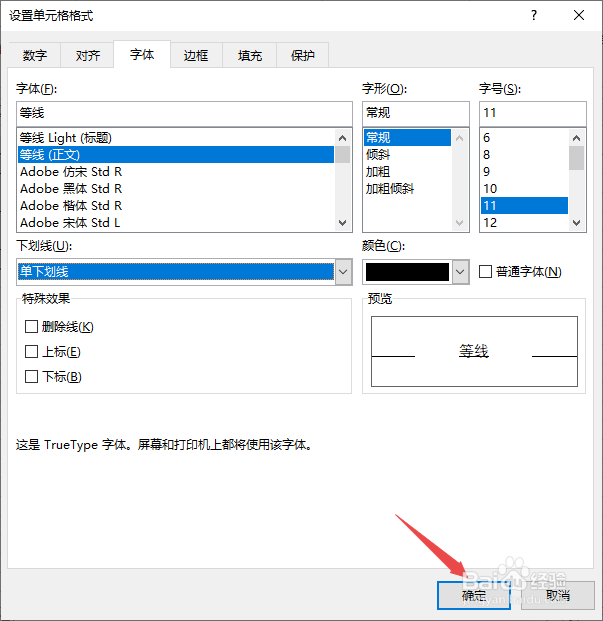Choose 倾斜 font style
The height and width of the screenshot is (621, 603).
[407, 154]
